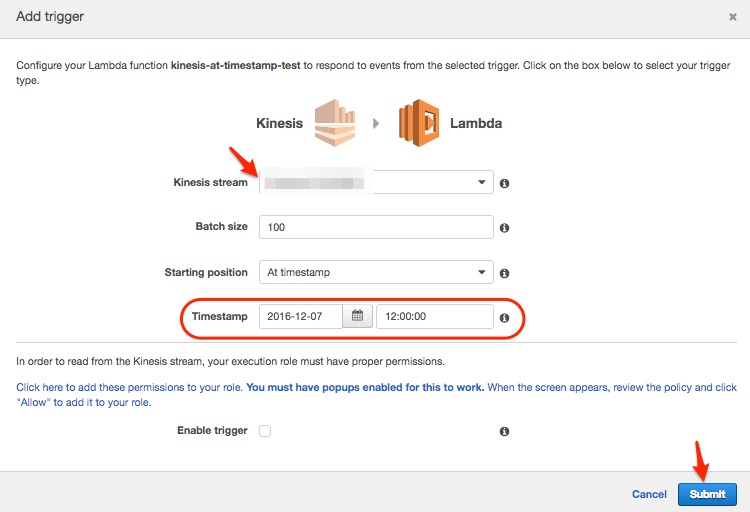Show info for Enable trigger option
This screenshot has height=512, width=750.
[504, 431]
